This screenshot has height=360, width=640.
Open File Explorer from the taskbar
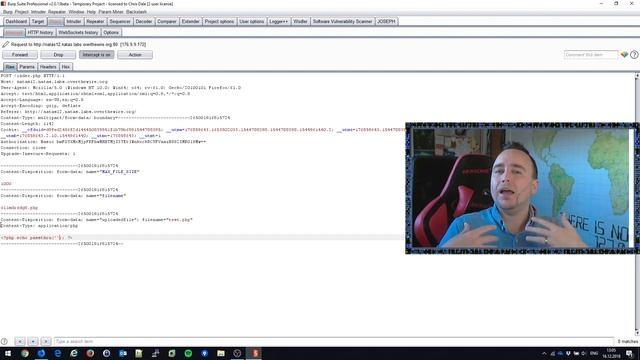point(221,353)
